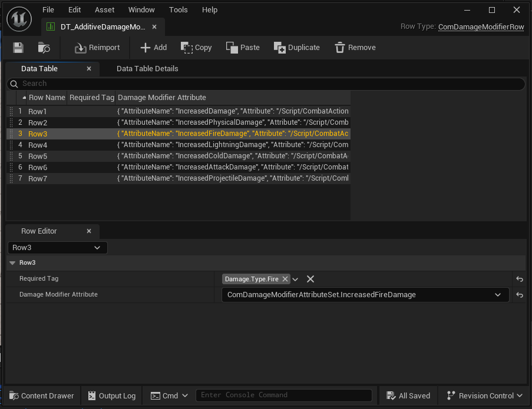Screen dimensions: 532x409
Task: Clear all Required Tag entries
Action: pos(310,279)
